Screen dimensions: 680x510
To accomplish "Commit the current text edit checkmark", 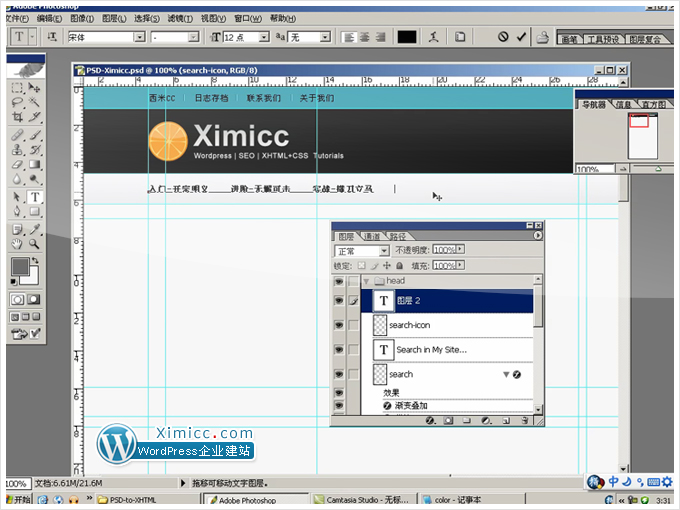I will (521, 37).
